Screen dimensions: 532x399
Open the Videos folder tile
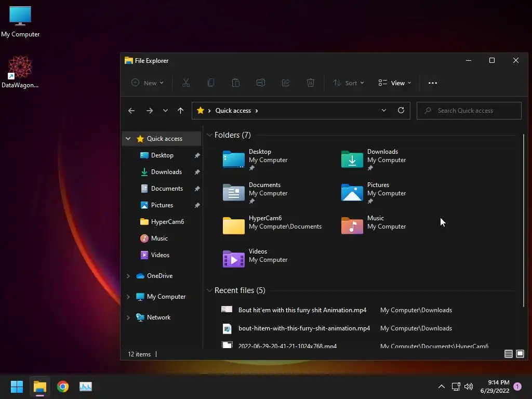click(255, 259)
